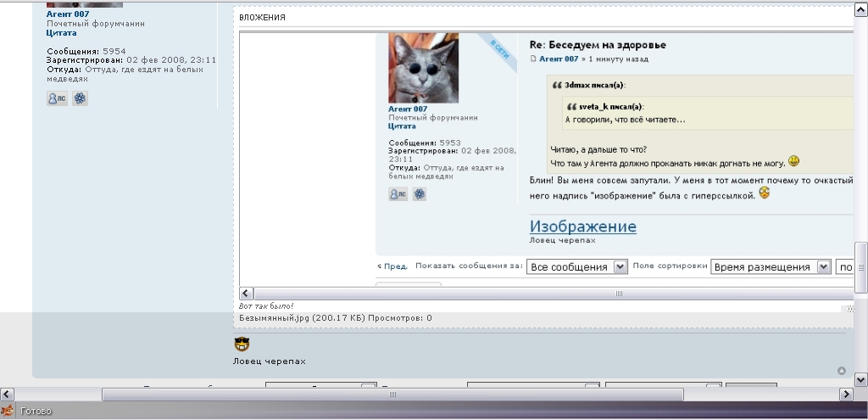Click left arrow of attachment's horizontal scrollbar

247,294
